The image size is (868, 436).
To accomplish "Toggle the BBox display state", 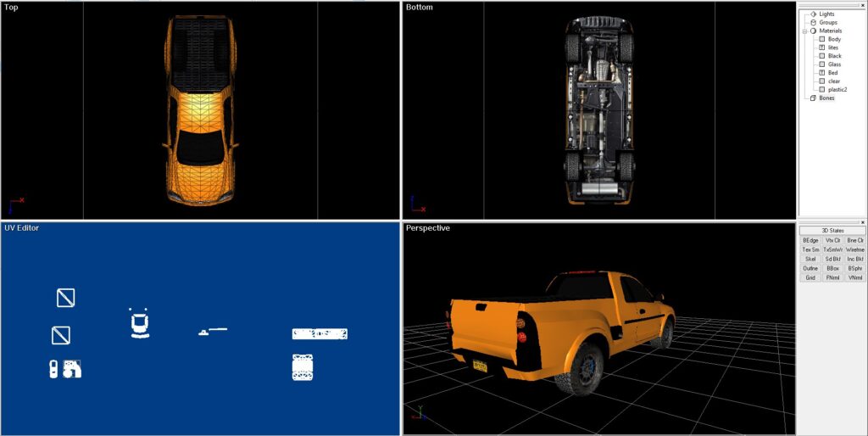I will [x=832, y=269].
